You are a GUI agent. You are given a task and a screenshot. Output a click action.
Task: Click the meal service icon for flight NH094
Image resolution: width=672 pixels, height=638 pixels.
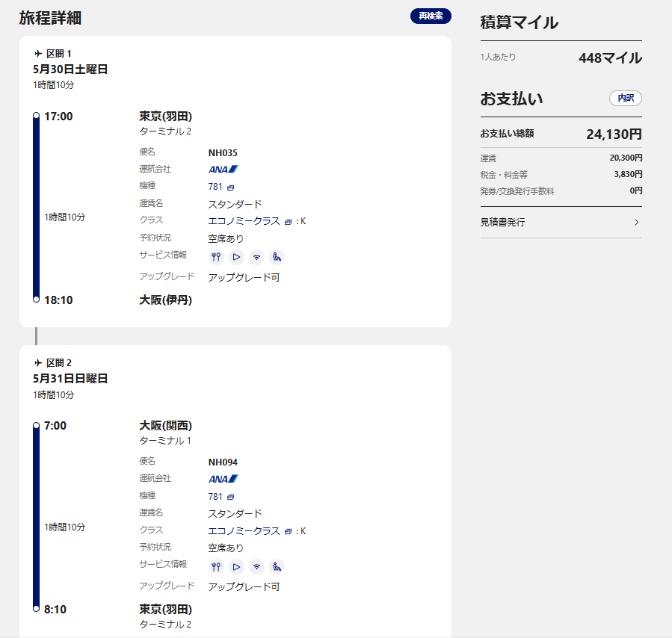pyautogui.click(x=216, y=566)
